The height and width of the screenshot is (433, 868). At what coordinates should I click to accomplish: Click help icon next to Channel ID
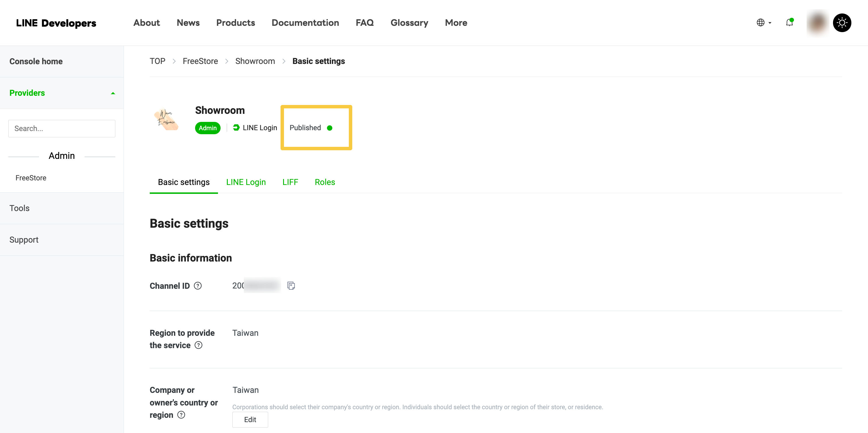198,286
